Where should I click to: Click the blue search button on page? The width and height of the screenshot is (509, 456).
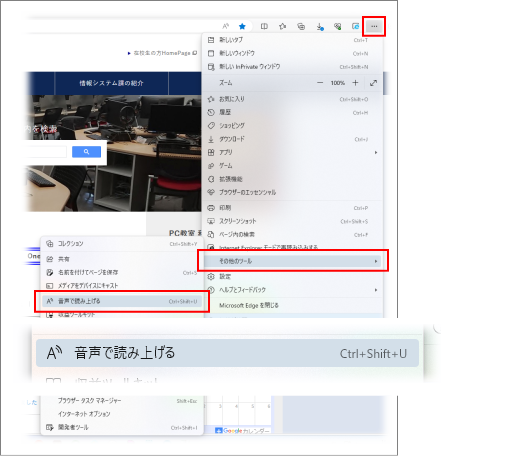click(x=86, y=152)
